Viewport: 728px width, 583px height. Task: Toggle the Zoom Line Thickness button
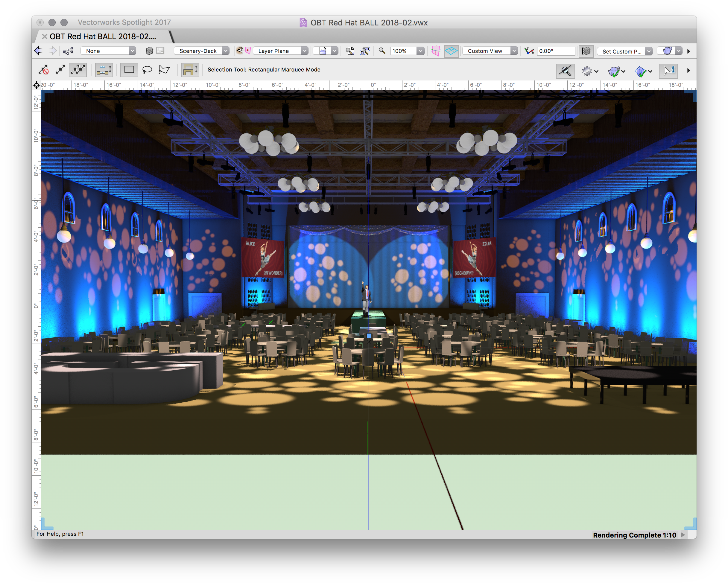point(565,71)
